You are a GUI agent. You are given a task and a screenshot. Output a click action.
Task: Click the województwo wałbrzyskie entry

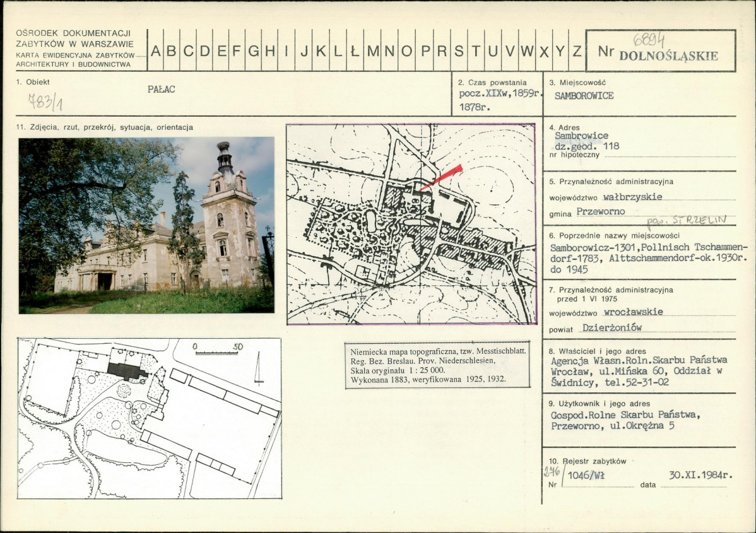[x=606, y=197]
